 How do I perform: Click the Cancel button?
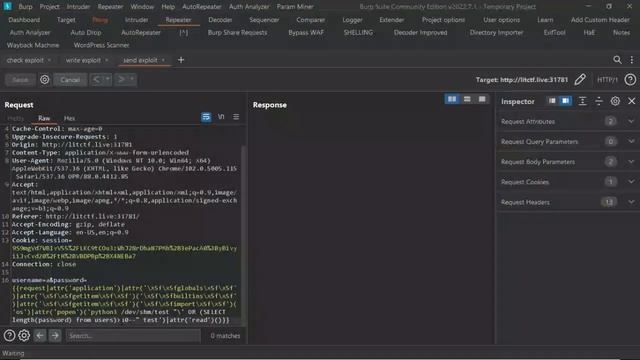[x=70, y=80]
